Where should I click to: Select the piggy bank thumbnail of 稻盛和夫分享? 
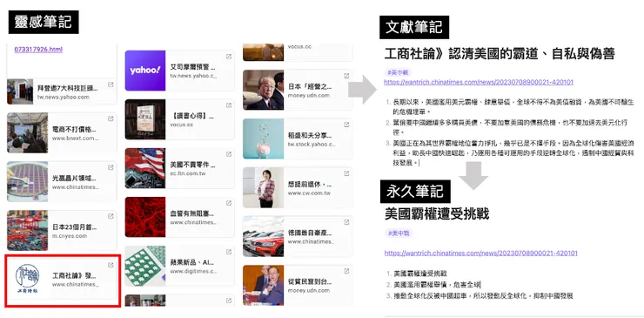(x=263, y=139)
